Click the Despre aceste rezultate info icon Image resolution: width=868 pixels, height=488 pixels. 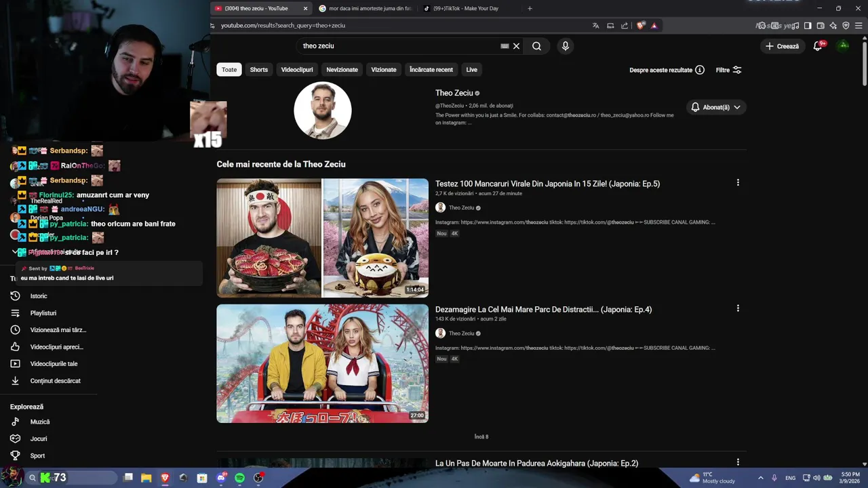click(x=700, y=70)
